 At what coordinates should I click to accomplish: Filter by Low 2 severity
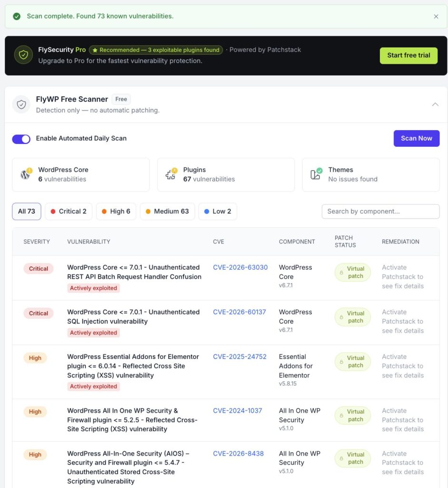tap(218, 211)
